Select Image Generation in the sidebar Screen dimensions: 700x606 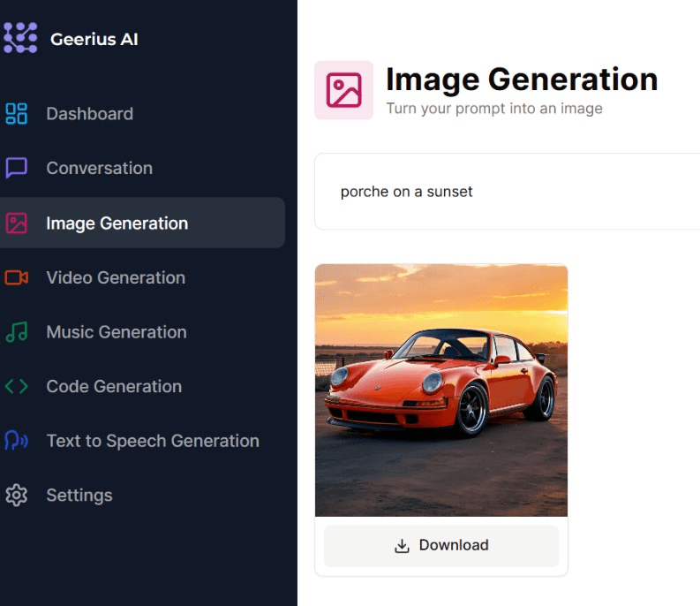(117, 223)
